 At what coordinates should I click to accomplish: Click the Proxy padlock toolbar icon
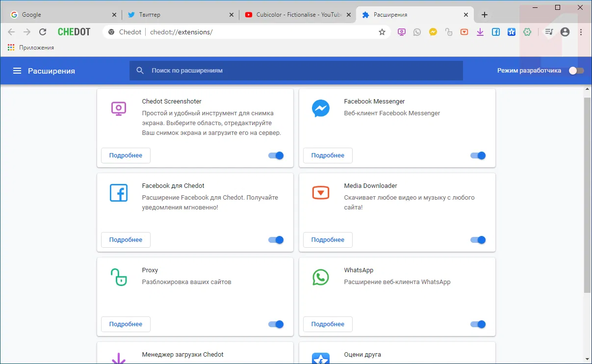pos(448,32)
